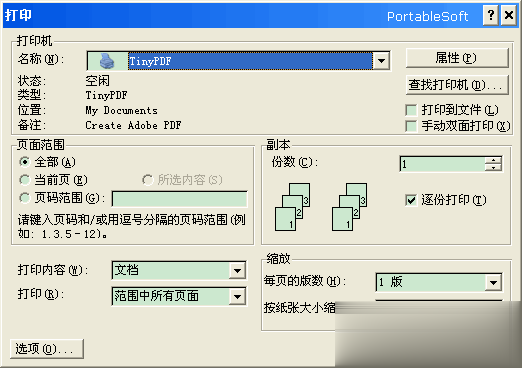Click the 查找打印机(D)... button
This screenshot has height=368, width=522.
457,85
